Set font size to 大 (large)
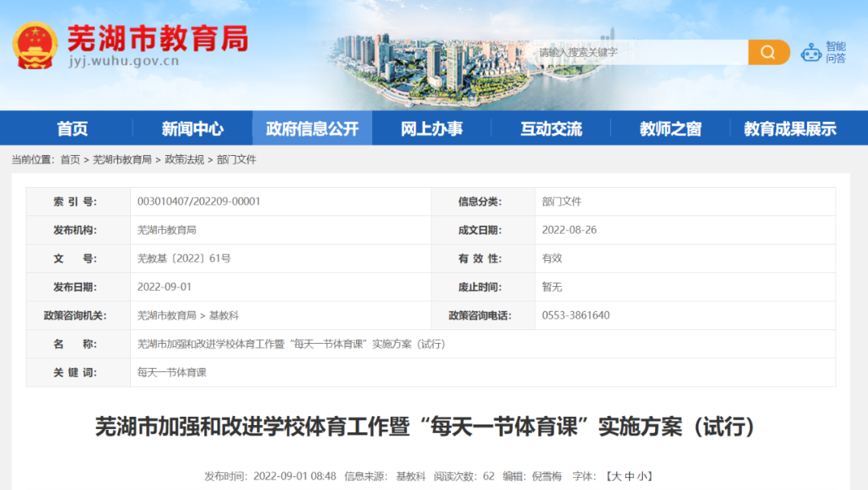 click(616, 476)
